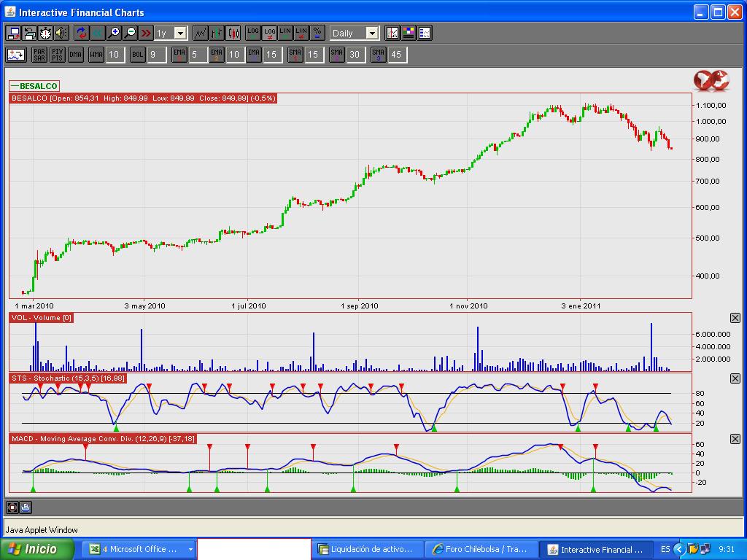Open the 1y time range dropdown

point(179,34)
